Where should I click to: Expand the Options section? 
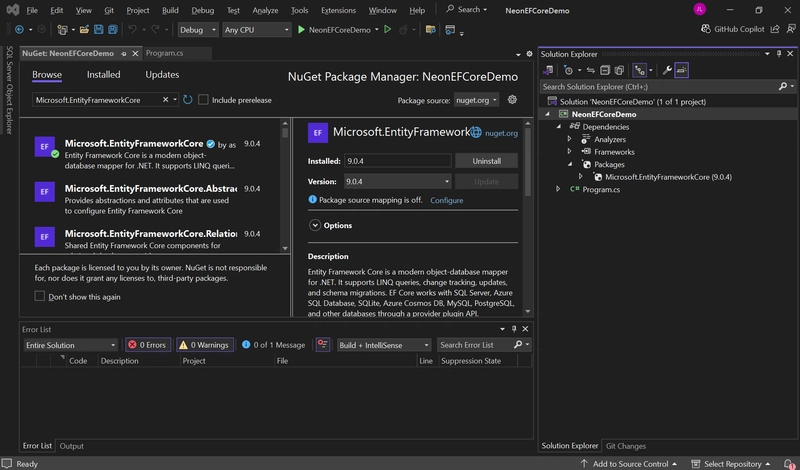(315, 225)
